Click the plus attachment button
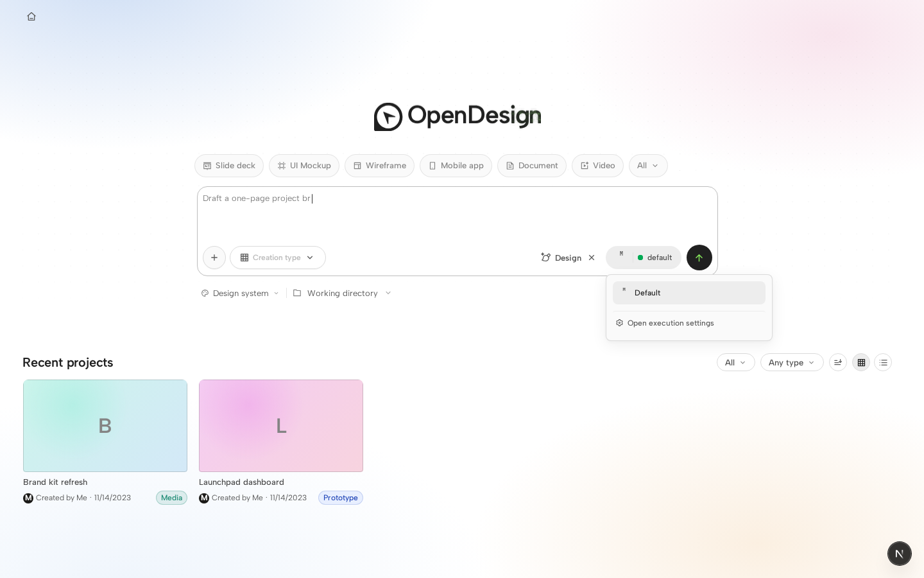Viewport: 924px width, 578px height. tap(214, 258)
